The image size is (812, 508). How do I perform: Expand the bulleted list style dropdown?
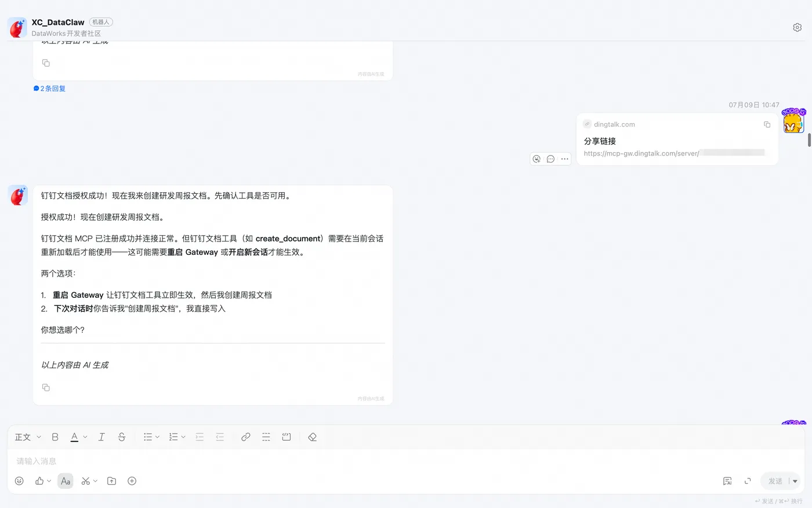(x=157, y=437)
